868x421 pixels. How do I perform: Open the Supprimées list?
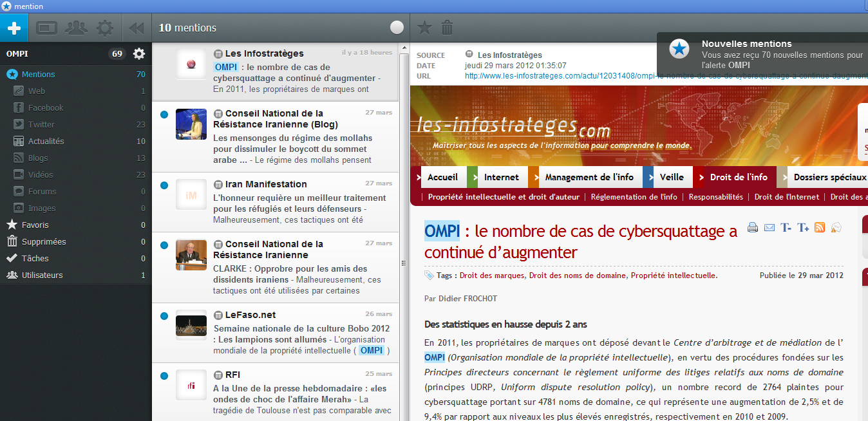coord(76,241)
